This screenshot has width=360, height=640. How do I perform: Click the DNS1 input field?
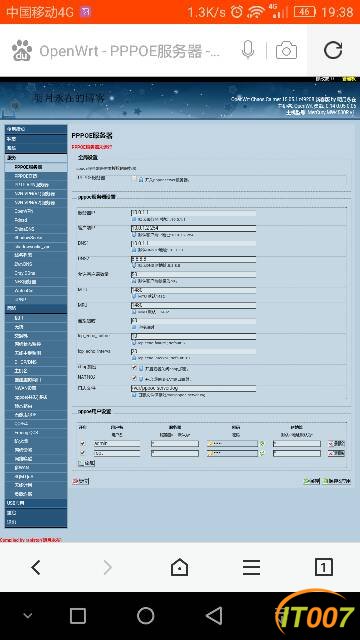pos(193,244)
